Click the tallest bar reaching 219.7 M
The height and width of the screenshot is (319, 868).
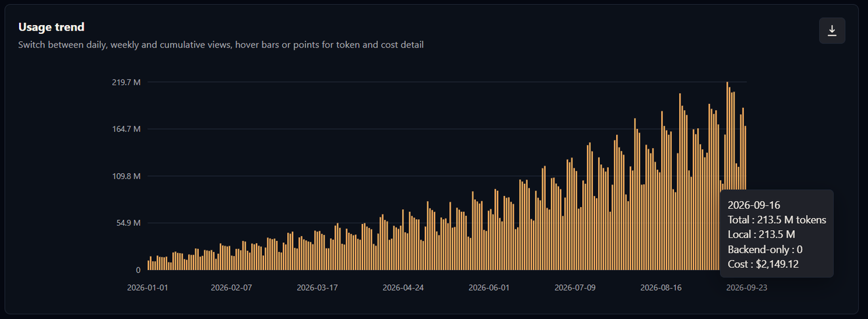pyautogui.click(x=728, y=136)
